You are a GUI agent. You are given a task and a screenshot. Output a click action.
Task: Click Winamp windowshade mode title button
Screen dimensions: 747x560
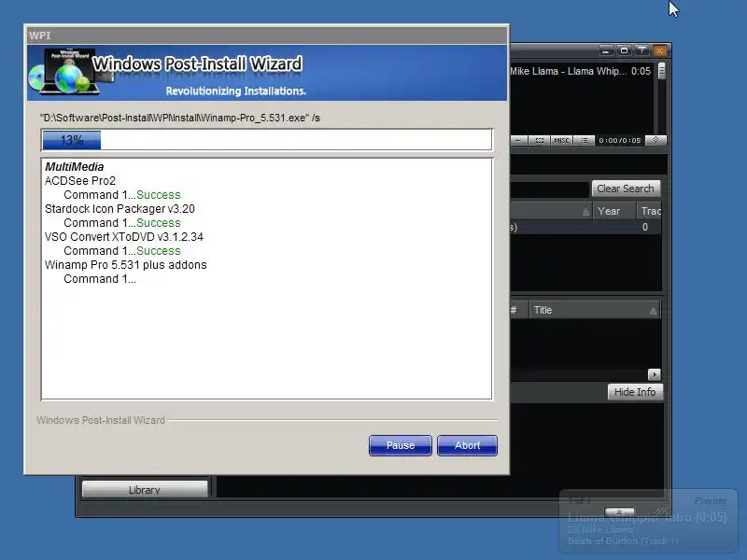[x=641, y=50]
